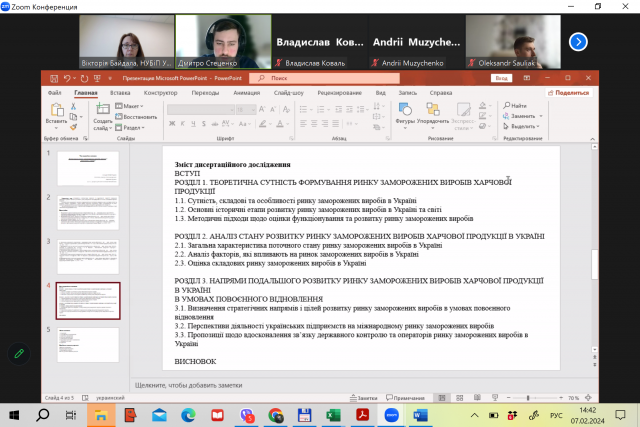Toggle Underline (Ч) formatting
640x427 pixels.
pos(193,124)
